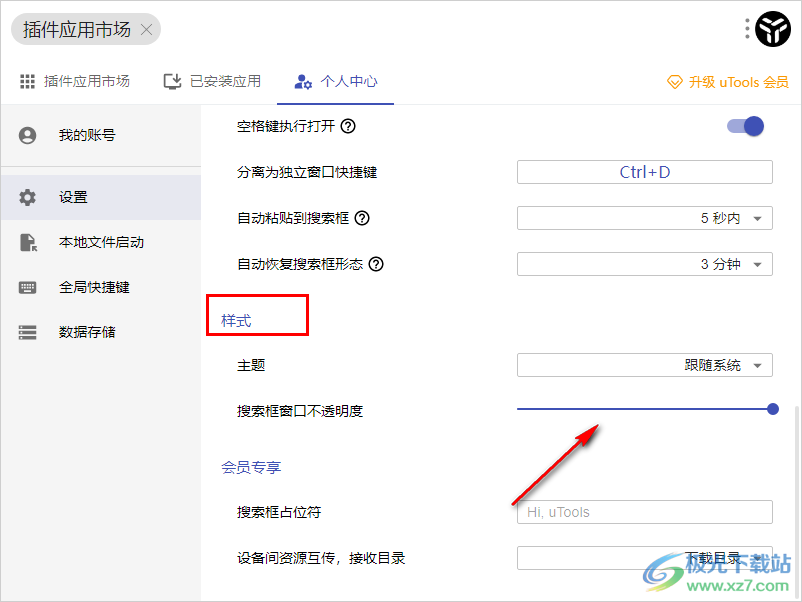The width and height of the screenshot is (802, 602).
Task: Select 设置 in the sidebar
Action: click(101, 197)
